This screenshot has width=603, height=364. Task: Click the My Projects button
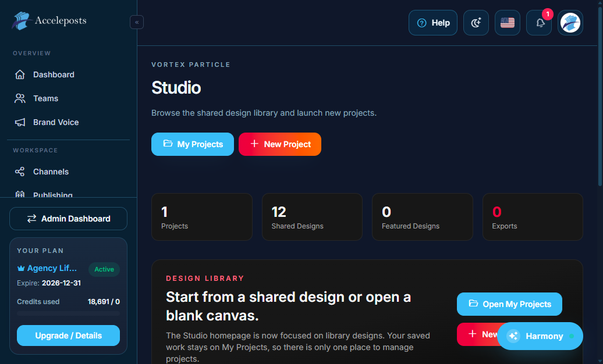coord(193,144)
